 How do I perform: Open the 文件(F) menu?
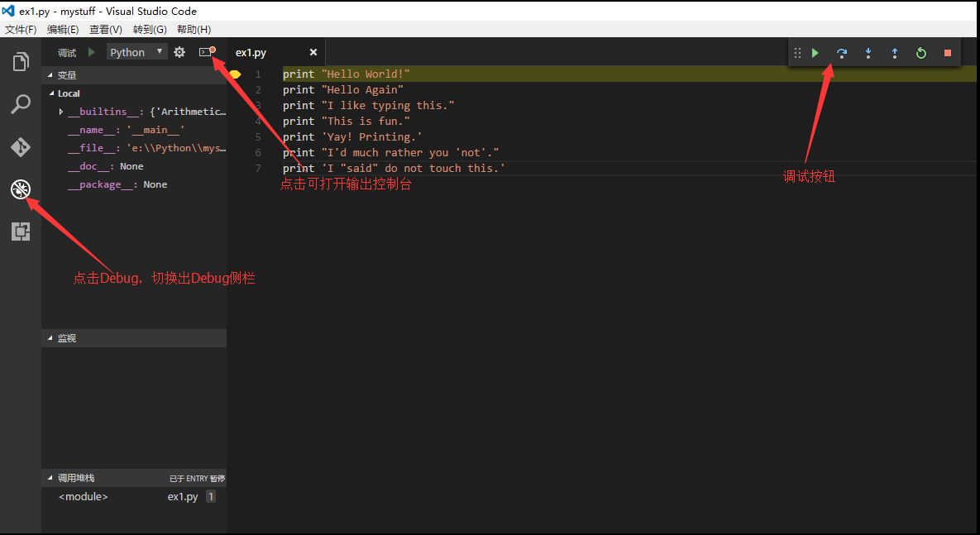(21, 30)
